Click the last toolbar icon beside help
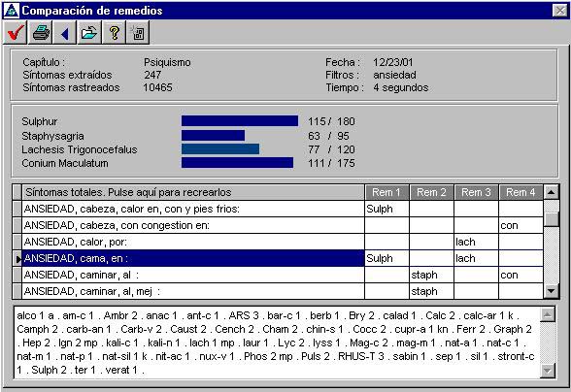 138,33
